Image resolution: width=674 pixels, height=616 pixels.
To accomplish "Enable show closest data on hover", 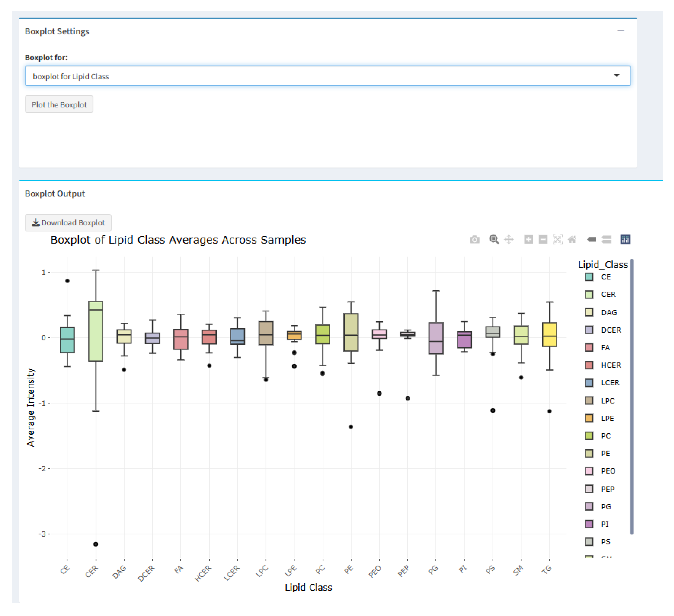I will (591, 240).
